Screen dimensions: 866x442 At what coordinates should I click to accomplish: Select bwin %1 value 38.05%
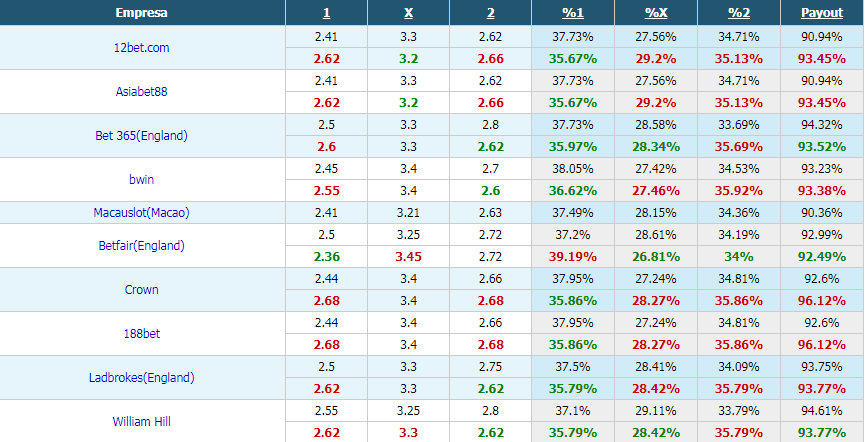pos(573,169)
